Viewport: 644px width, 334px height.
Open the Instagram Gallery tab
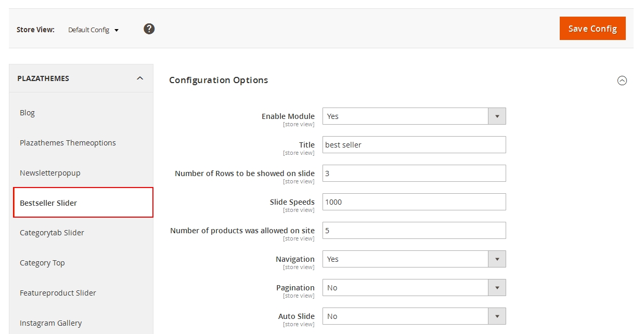point(50,323)
